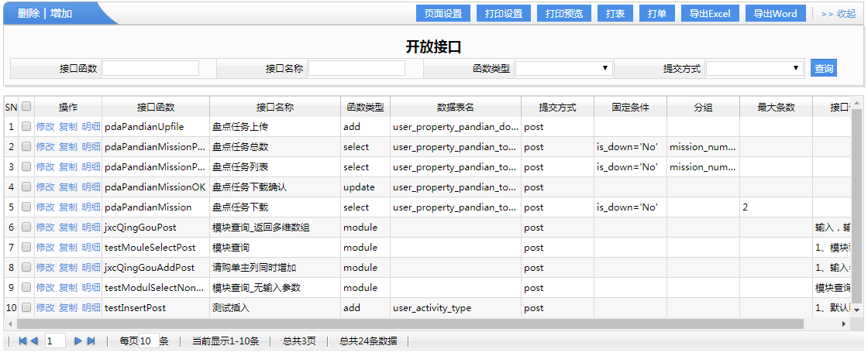Screen dimensions: 868x356
Task: Click the vertical scrollbar's up arrow
Action: [857, 103]
